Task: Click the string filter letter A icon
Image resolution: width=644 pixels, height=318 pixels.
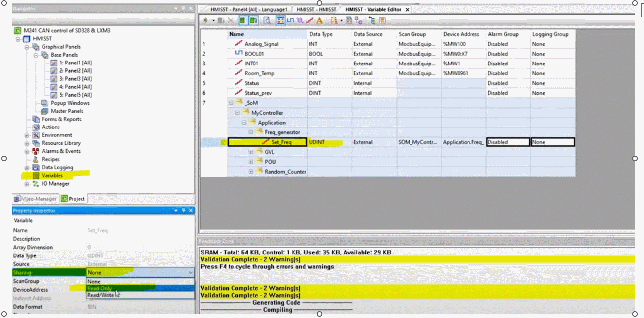Action: (x=319, y=21)
